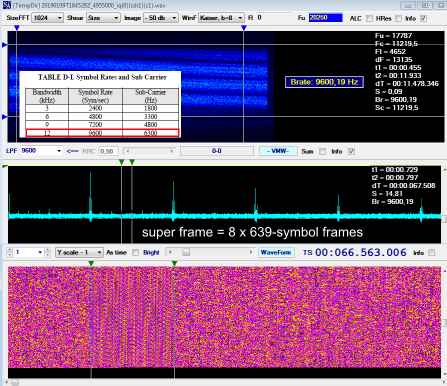
Task: Click the Fu = 17787 readout
Action: 393,36
